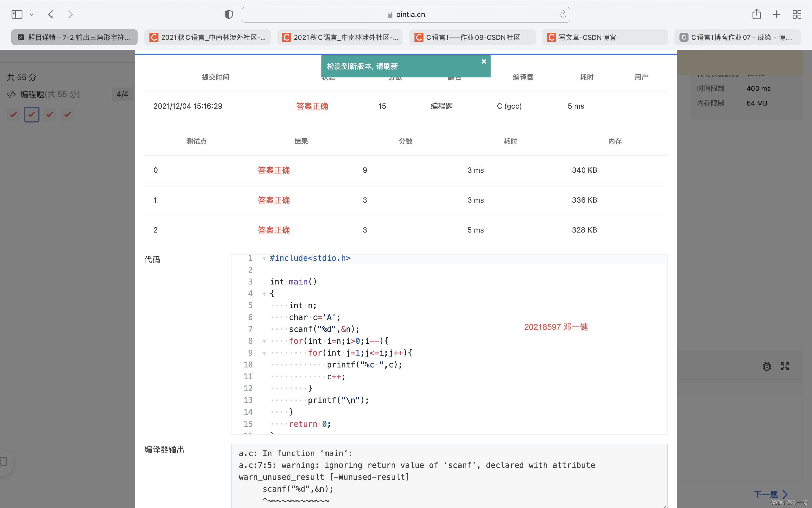The width and height of the screenshot is (812, 508).
Task: Click the 答案正确 overall submission status
Action: click(x=312, y=106)
